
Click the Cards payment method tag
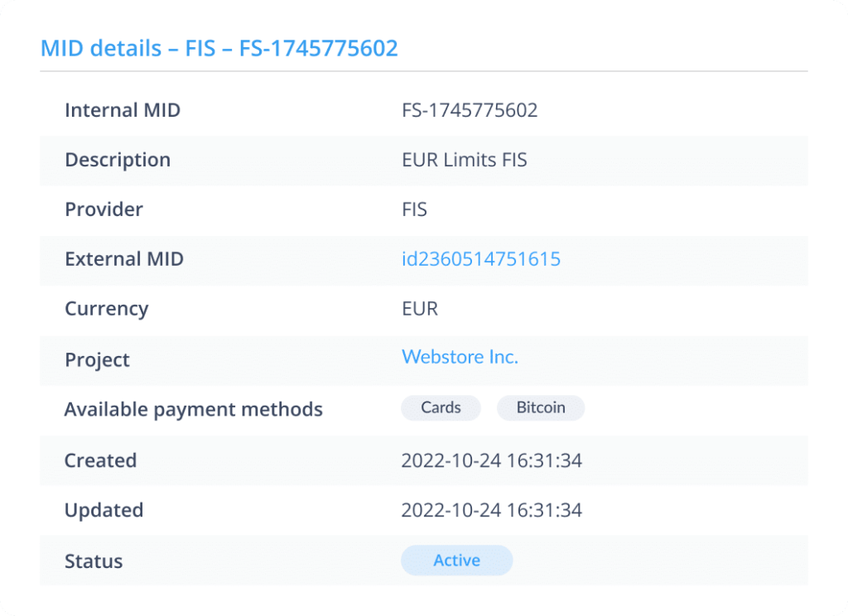point(441,407)
